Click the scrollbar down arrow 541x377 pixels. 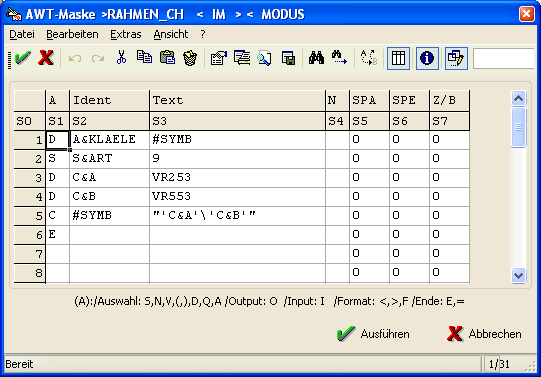pos(518,276)
